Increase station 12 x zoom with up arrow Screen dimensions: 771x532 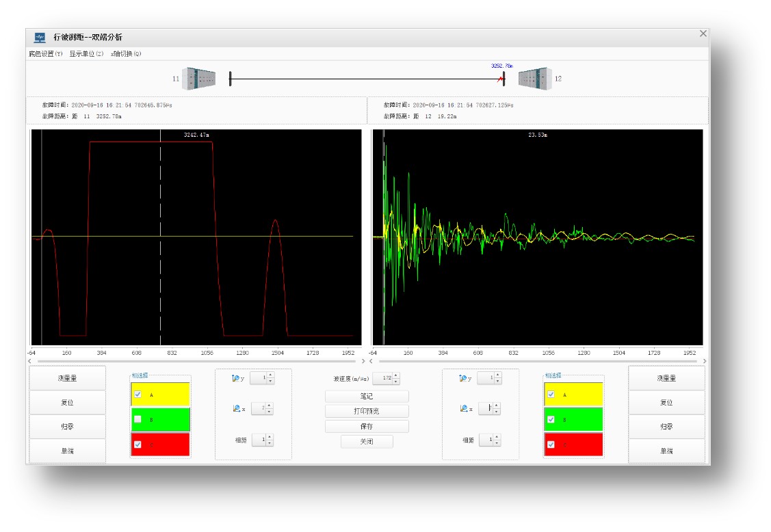tap(497, 405)
